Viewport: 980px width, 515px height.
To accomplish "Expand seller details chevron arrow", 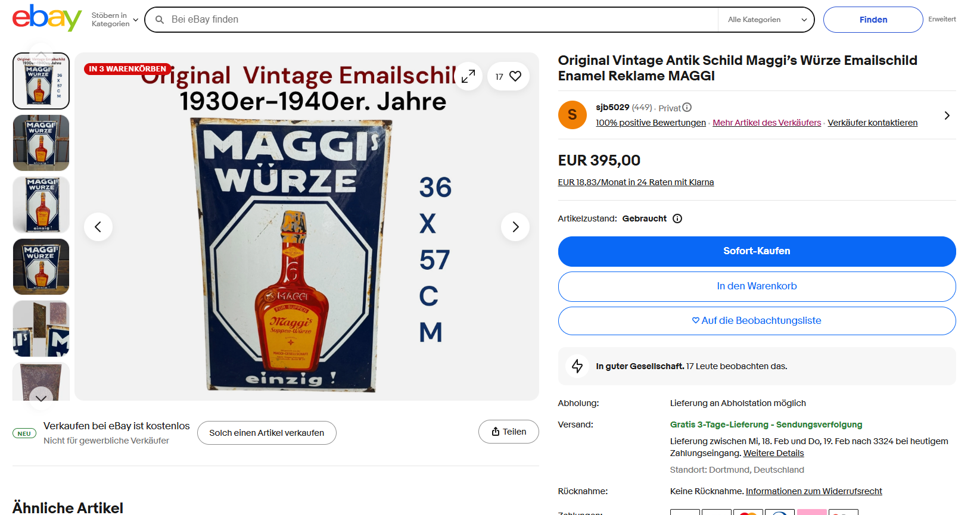I will 947,116.
